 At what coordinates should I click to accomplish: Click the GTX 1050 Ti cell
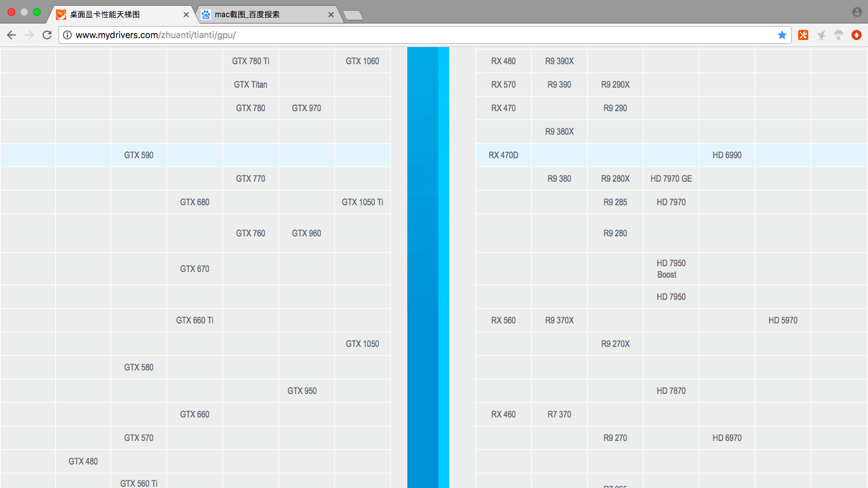point(362,202)
